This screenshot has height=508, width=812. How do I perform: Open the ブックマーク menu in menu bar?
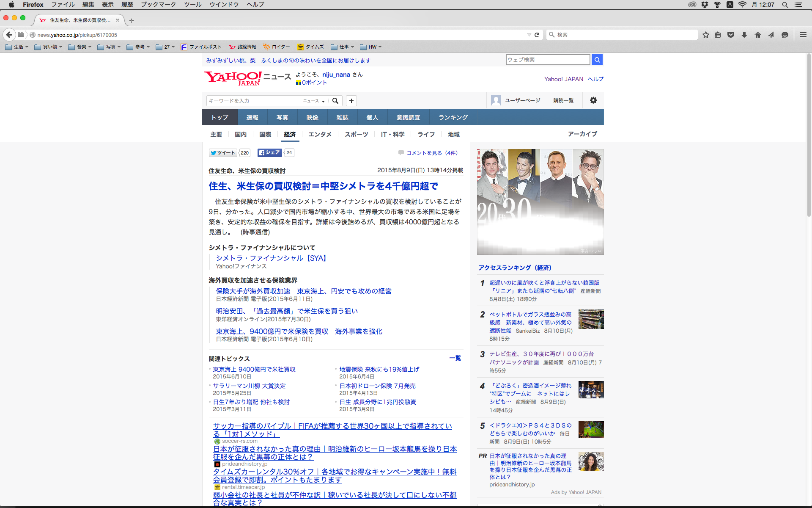click(158, 5)
